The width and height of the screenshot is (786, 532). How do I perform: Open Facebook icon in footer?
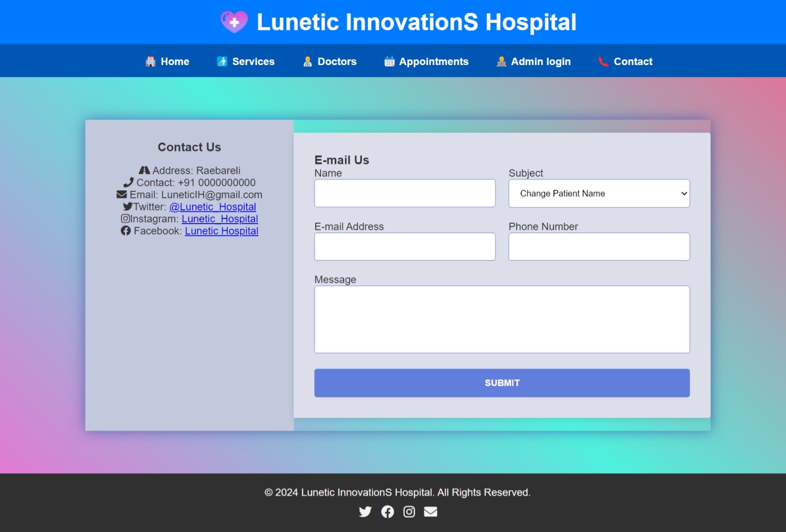[x=387, y=512]
